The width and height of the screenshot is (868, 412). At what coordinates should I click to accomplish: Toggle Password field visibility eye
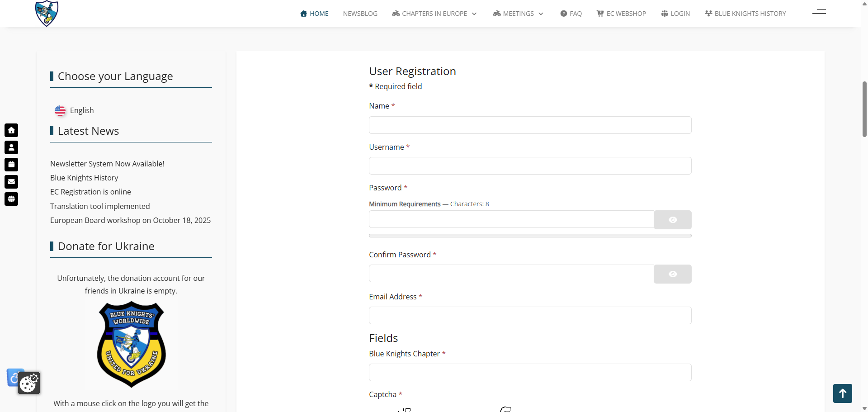(x=672, y=220)
